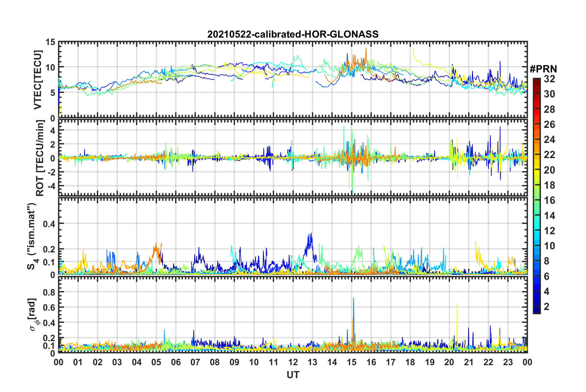The width and height of the screenshot is (586, 392).
Task: Click the plot title 20210522-calibrated-HOR-GLONASS
Action: coord(293,34)
